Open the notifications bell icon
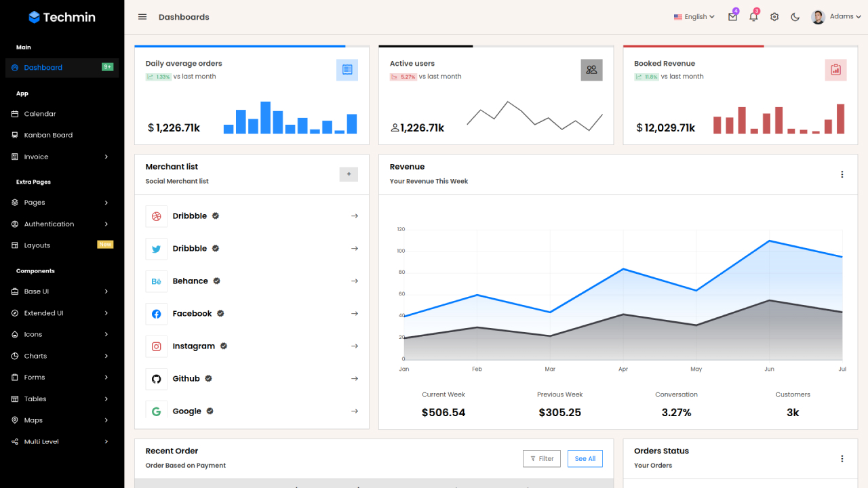The height and width of the screenshot is (488, 868). (x=753, y=17)
